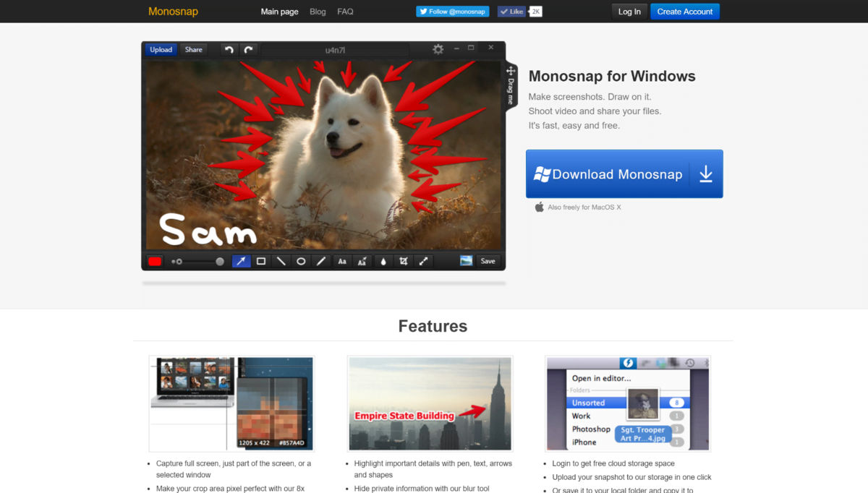Click the image thumbnail icon beside Save
This screenshot has width=868, height=493.
pyautogui.click(x=466, y=261)
